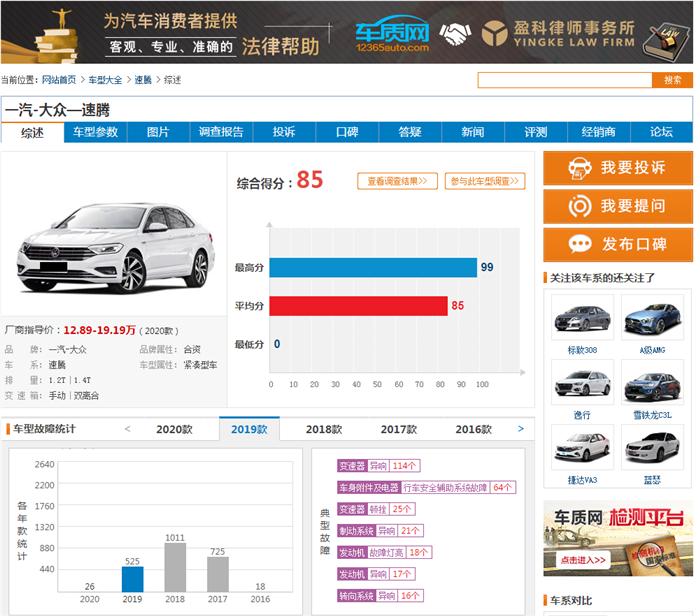Open the 逸行 car thumbnail
700x616 pixels.
point(582,383)
